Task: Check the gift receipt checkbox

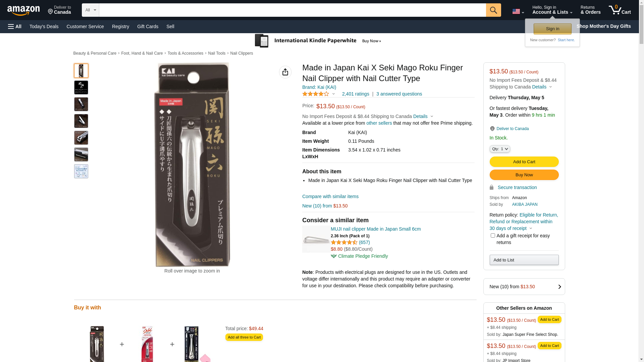Action: click(493, 236)
